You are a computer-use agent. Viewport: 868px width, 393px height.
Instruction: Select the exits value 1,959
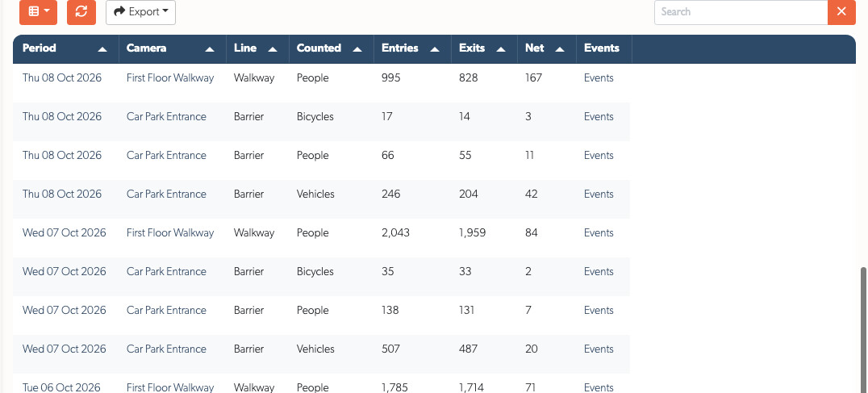point(472,233)
